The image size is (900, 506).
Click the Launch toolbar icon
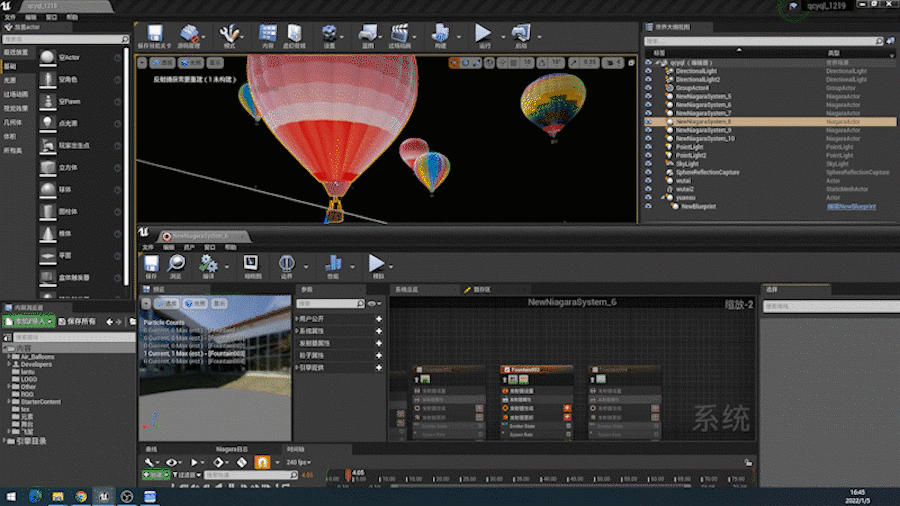(521, 33)
